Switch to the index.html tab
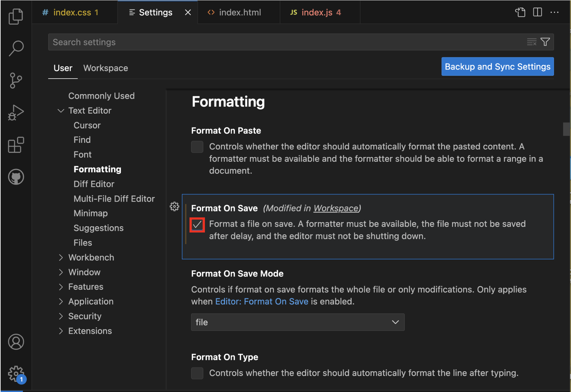This screenshot has width=571, height=392. click(x=239, y=12)
